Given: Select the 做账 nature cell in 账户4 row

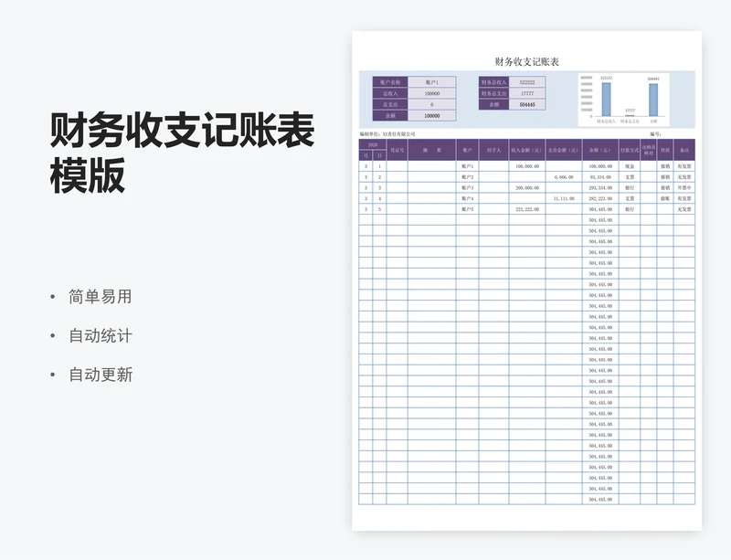Looking at the screenshot, I should [x=665, y=198].
